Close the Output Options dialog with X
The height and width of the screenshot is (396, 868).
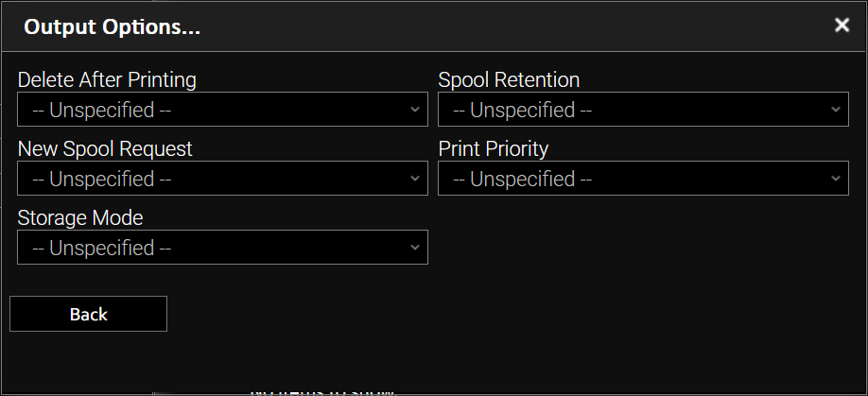842,26
